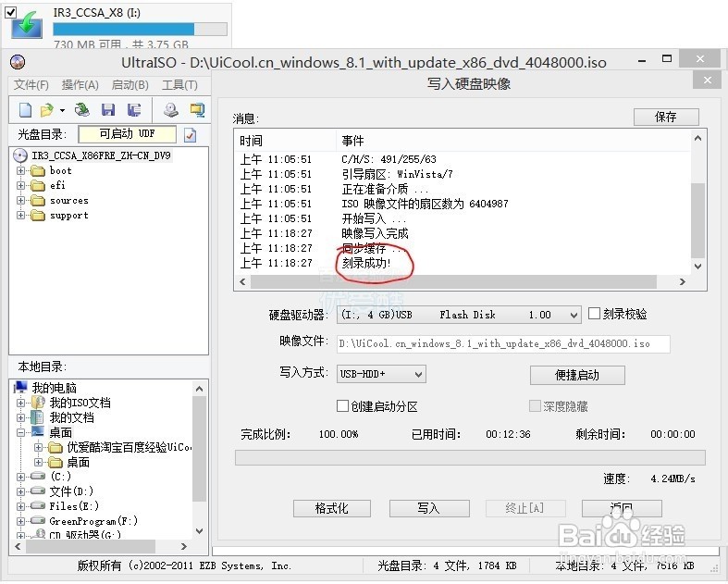Screen dimensions: 728x584
Task: Expand the sources folder node
Action: (20, 201)
